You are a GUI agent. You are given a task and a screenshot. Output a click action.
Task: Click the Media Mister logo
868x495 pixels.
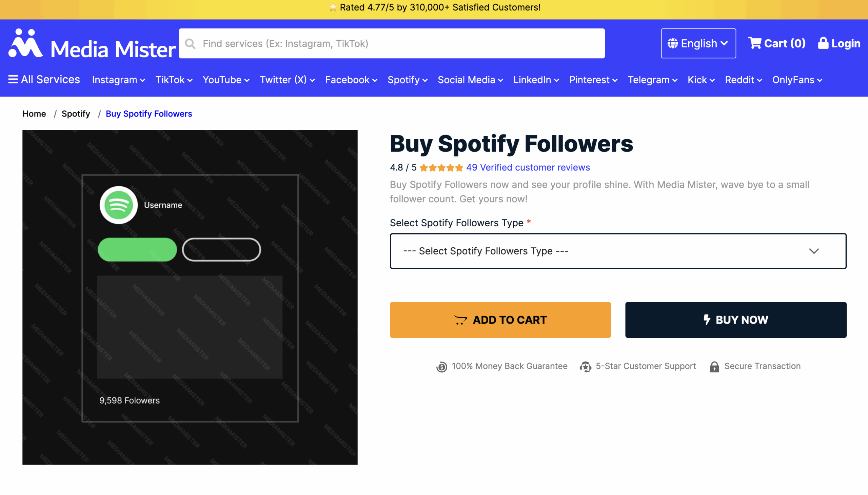[92, 44]
